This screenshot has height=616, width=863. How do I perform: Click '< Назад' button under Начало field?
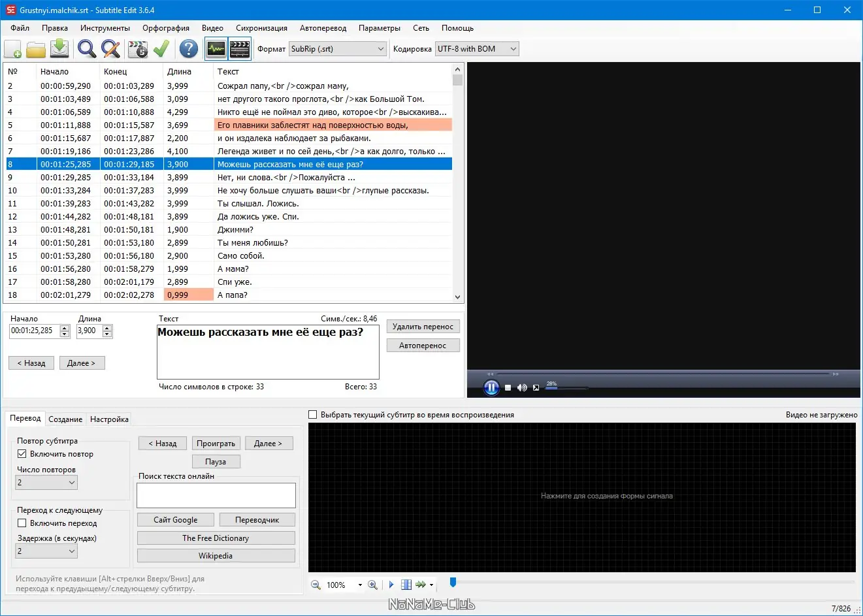click(x=31, y=363)
